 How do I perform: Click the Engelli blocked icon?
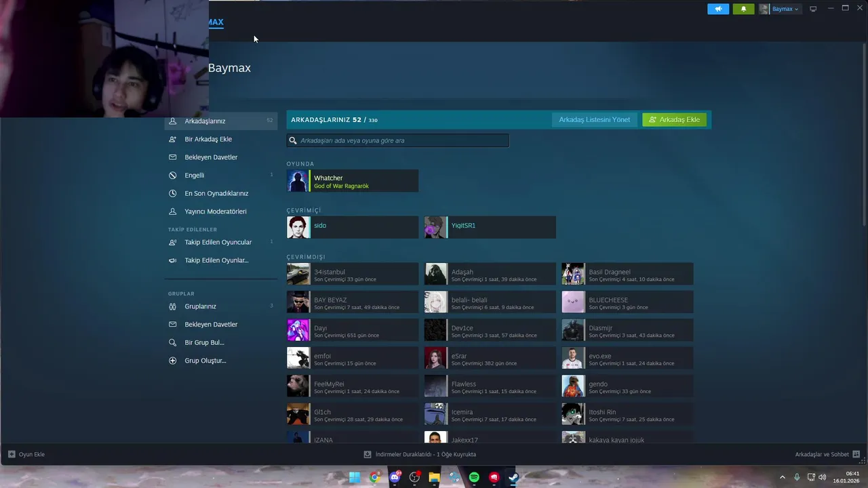(172, 175)
